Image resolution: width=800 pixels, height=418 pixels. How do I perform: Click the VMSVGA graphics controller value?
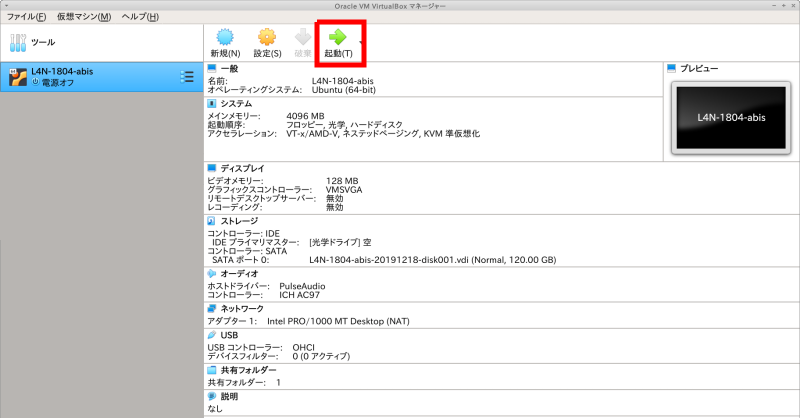click(x=344, y=190)
